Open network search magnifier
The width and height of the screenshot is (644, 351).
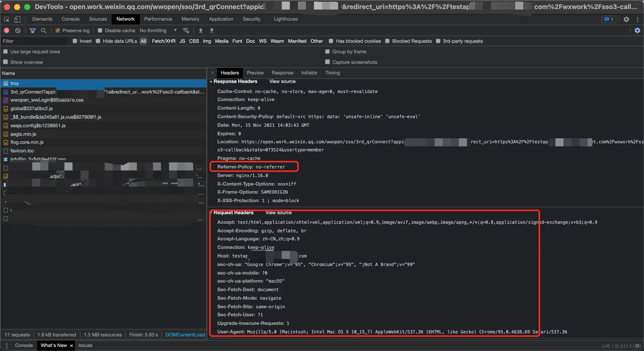click(44, 30)
